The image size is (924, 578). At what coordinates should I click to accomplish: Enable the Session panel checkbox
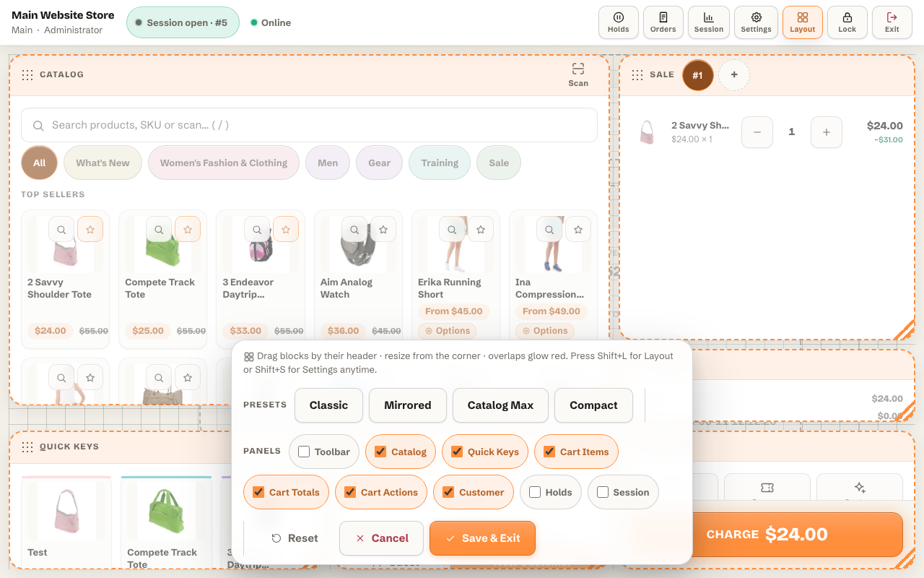click(603, 492)
